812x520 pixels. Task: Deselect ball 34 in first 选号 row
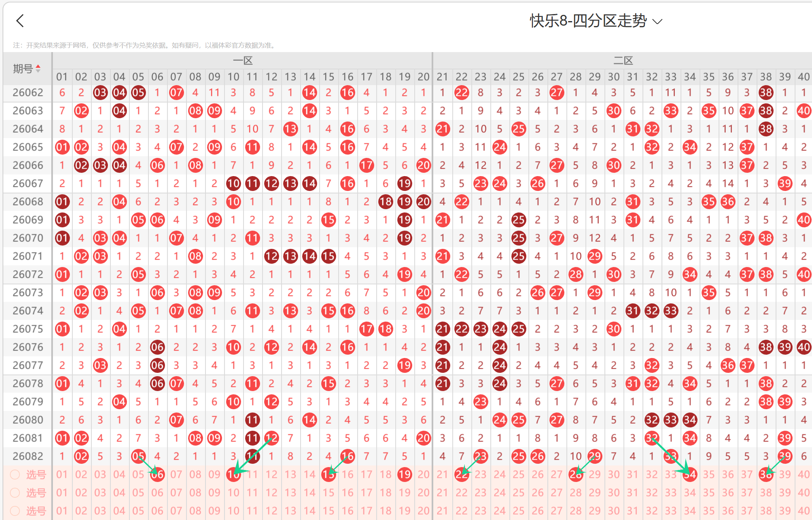click(690, 475)
